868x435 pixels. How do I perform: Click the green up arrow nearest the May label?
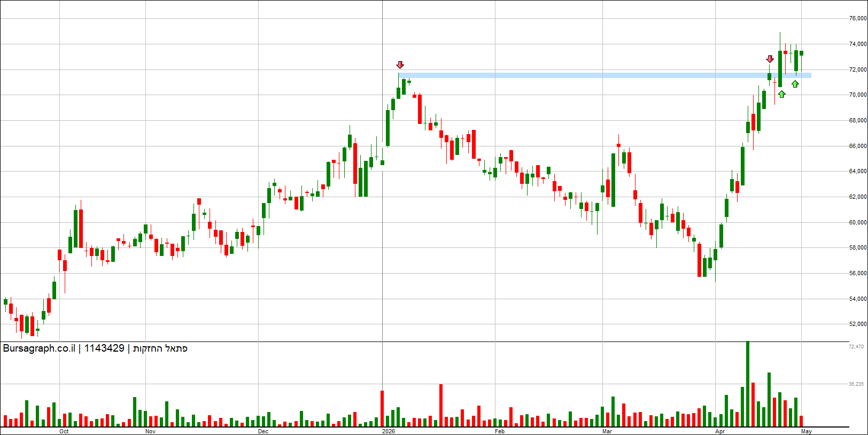point(795,84)
